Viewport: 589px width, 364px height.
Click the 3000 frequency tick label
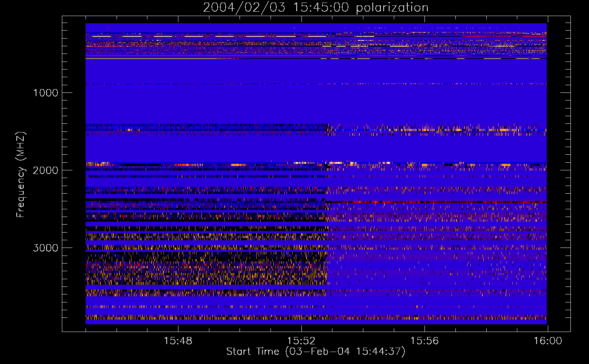(46, 248)
